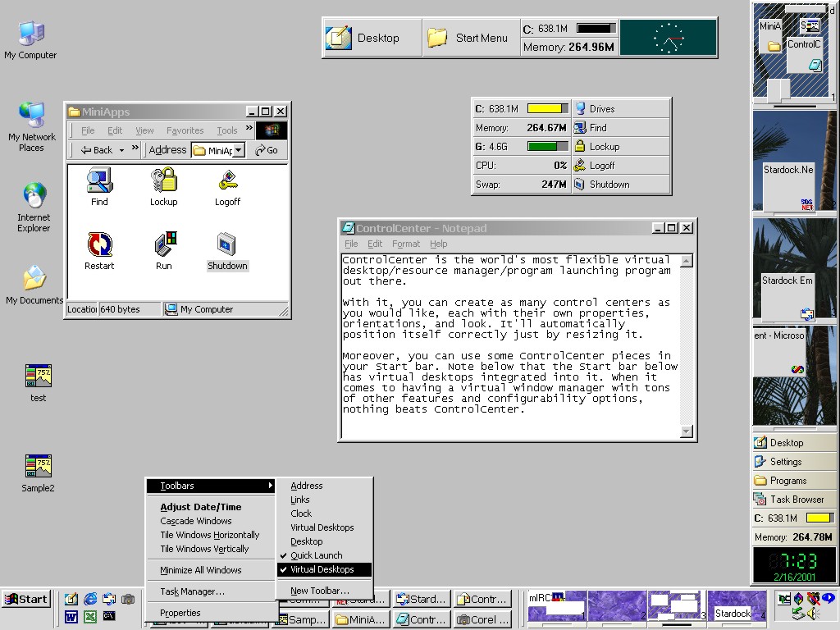The image size is (840, 630).
Task: Choose Cascade Windows
Action: [x=211, y=521]
